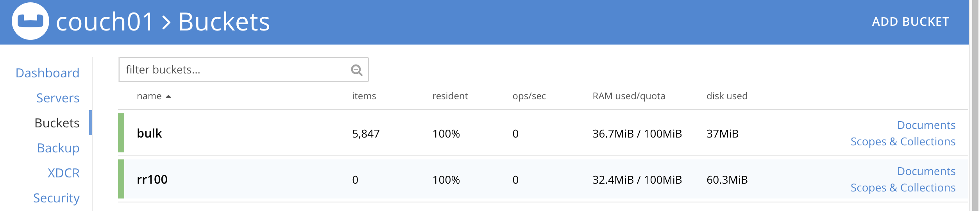Expand the bulk bucket row
Image resolution: width=980 pixels, height=211 pixels.
(x=149, y=133)
